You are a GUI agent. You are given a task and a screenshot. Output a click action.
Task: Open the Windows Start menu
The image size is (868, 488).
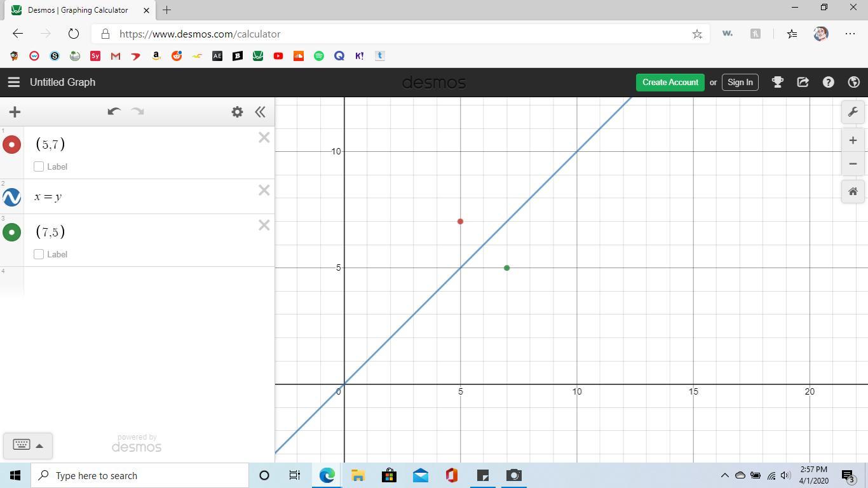click(15, 475)
